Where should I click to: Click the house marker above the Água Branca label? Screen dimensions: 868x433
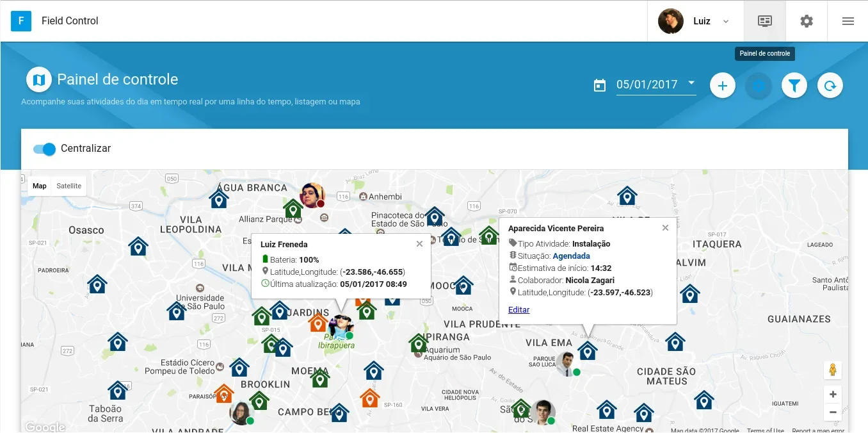click(x=219, y=199)
